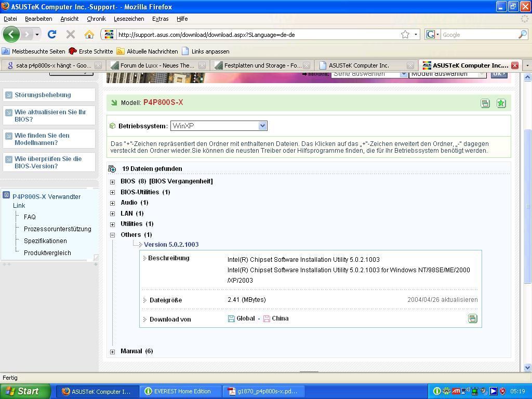Image resolution: width=532 pixels, height=399 pixels.
Task: Click Version 5.0.2.1003 entry
Action: [171, 244]
